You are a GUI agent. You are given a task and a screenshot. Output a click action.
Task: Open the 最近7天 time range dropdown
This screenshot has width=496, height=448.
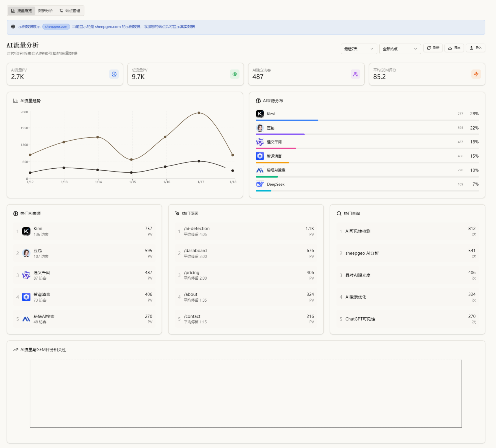click(358, 49)
